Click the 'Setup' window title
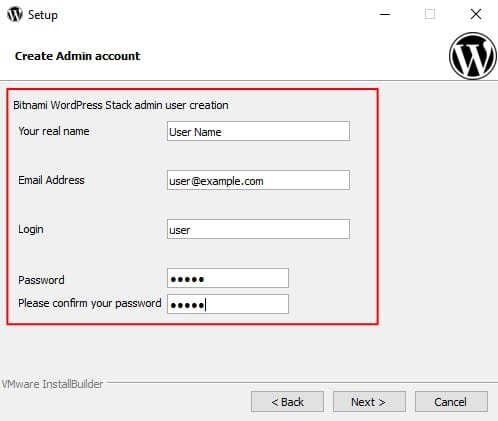The width and height of the screenshot is (498, 421). [x=43, y=15]
